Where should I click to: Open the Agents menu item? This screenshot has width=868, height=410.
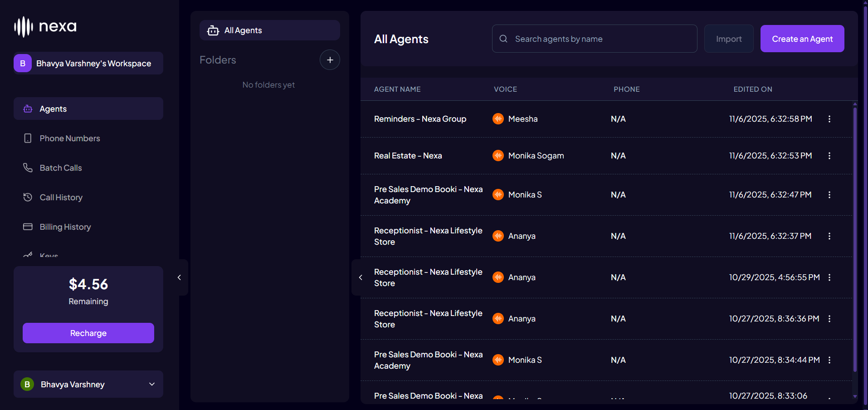click(x=88, y=109)
